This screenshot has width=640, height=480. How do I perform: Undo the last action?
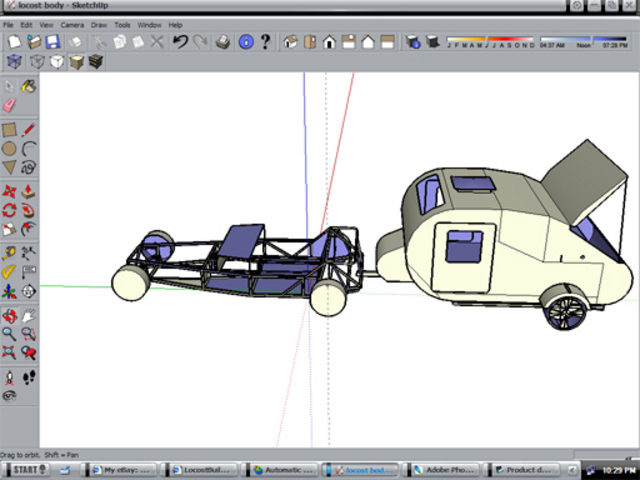click(180, 42)
